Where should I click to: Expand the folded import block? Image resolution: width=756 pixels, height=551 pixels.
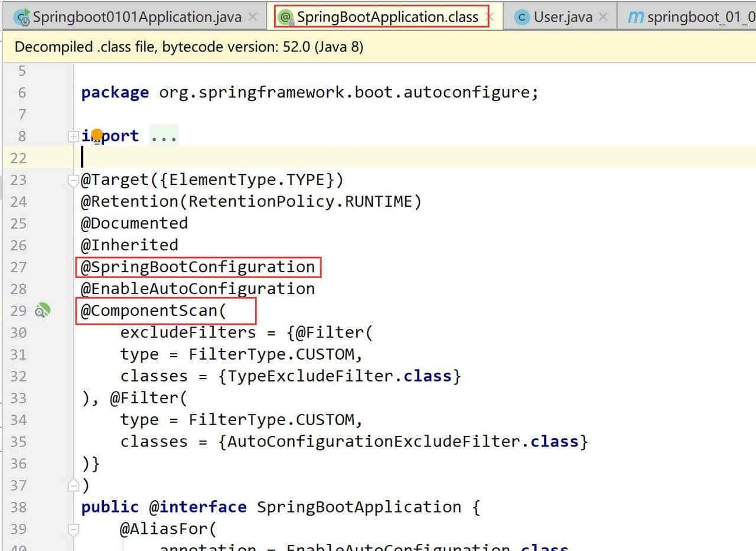(73, 136)
